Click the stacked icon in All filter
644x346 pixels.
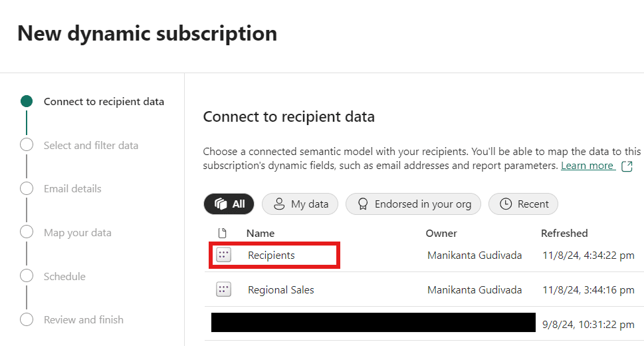pos(221,204)
